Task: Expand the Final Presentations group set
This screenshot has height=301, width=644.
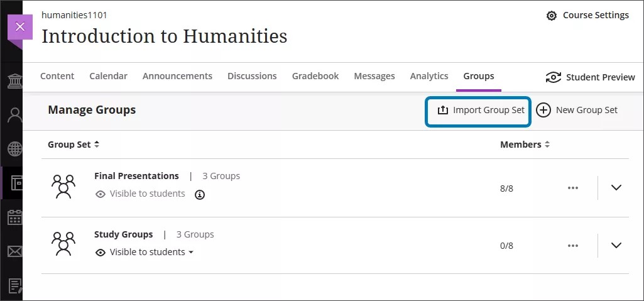Action: [x=616, y=188]
